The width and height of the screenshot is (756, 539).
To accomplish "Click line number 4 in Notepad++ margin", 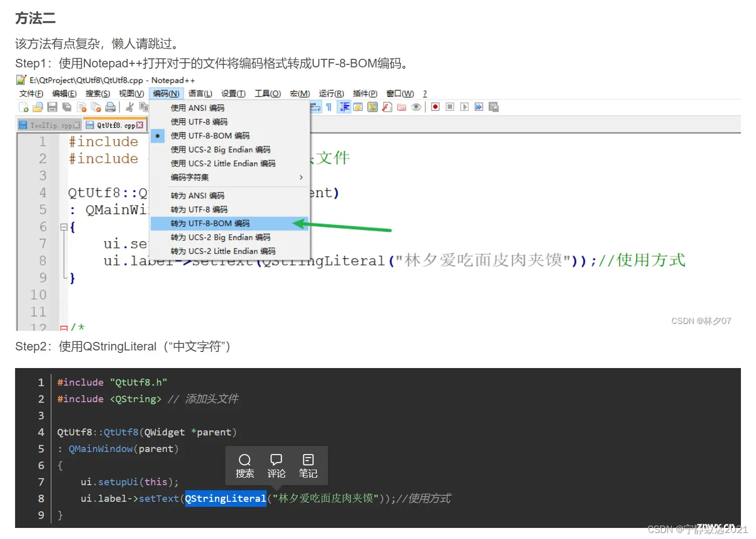I will (x=43, y=193).
